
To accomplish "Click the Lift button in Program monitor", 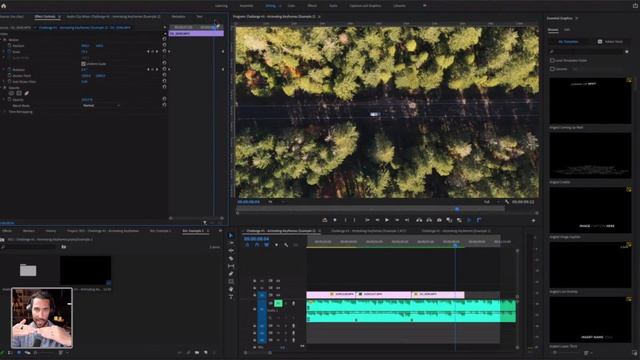I will coord(419,220).
